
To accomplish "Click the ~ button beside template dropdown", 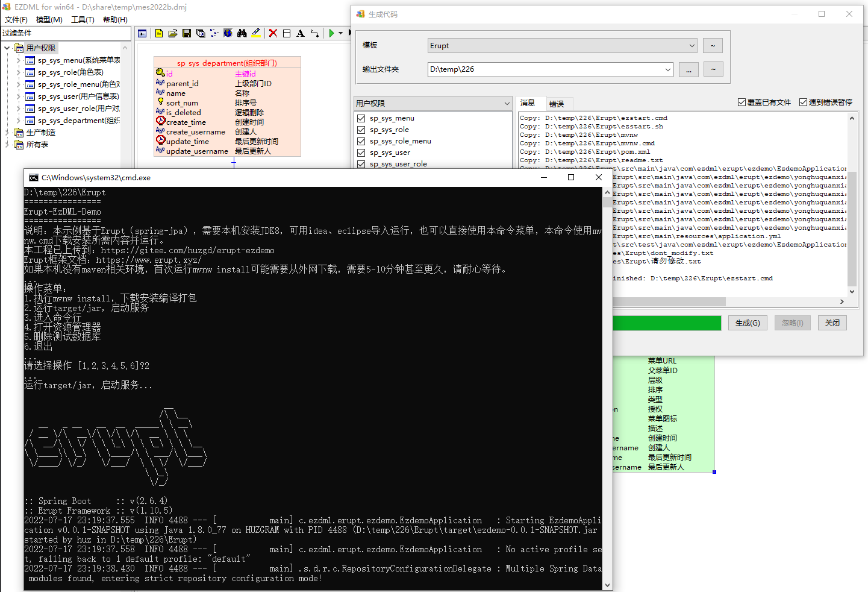I will click(x=713, y=46).
